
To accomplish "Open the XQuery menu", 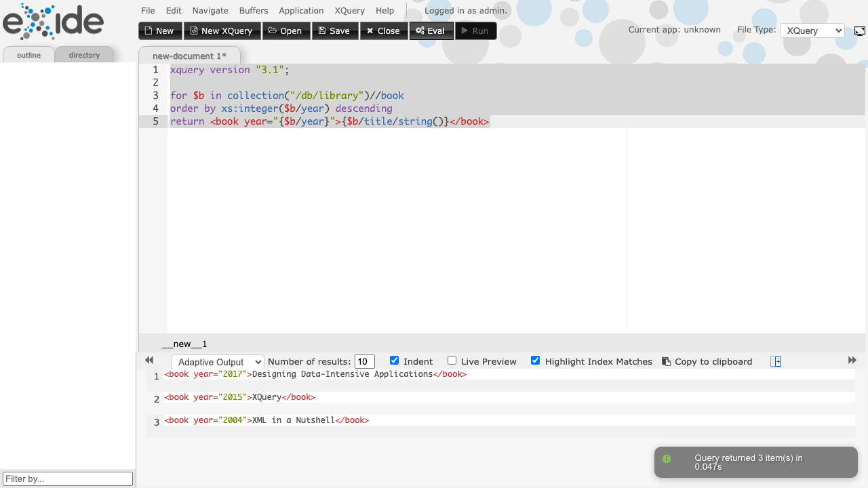I will [x=350, y=11].
